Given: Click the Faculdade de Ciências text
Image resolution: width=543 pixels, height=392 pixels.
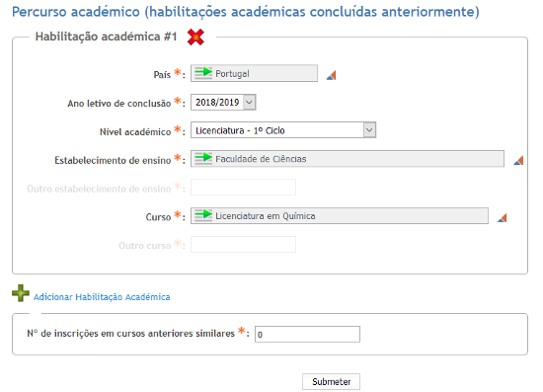Looking at the screenshot, I should [261, 159].
